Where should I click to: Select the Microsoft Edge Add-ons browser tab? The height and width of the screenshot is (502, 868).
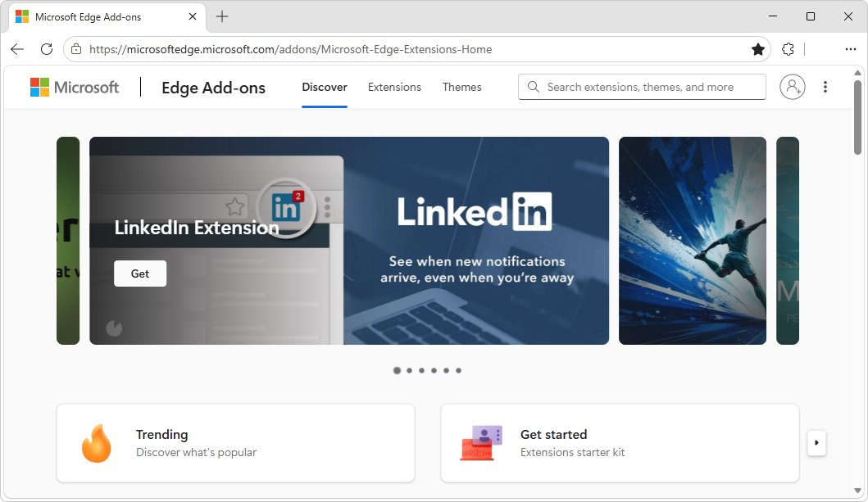pos(107,17)
